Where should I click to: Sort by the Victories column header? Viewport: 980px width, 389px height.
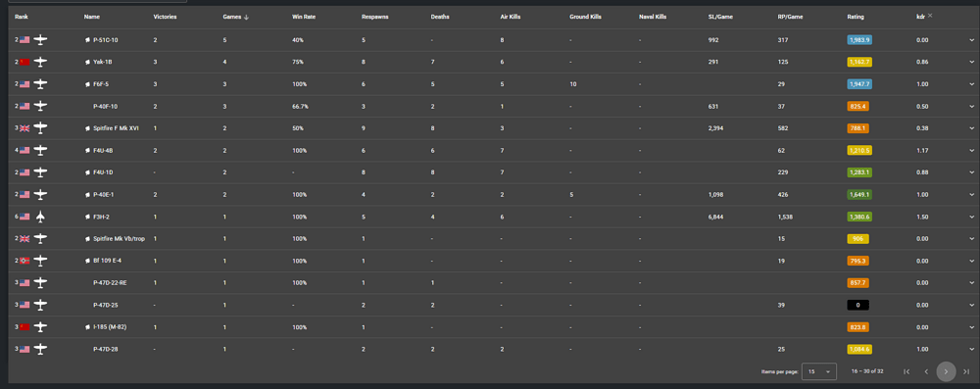pos(165,17)
